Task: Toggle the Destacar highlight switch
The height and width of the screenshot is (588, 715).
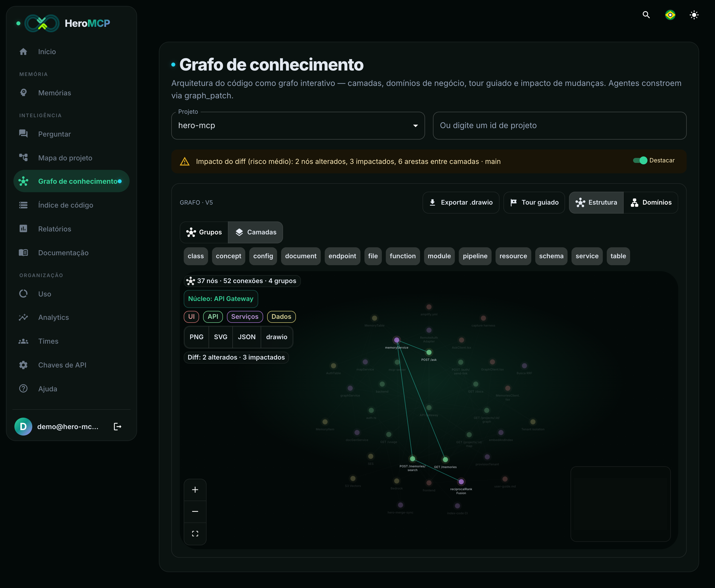Action: [x=640, y=161]
